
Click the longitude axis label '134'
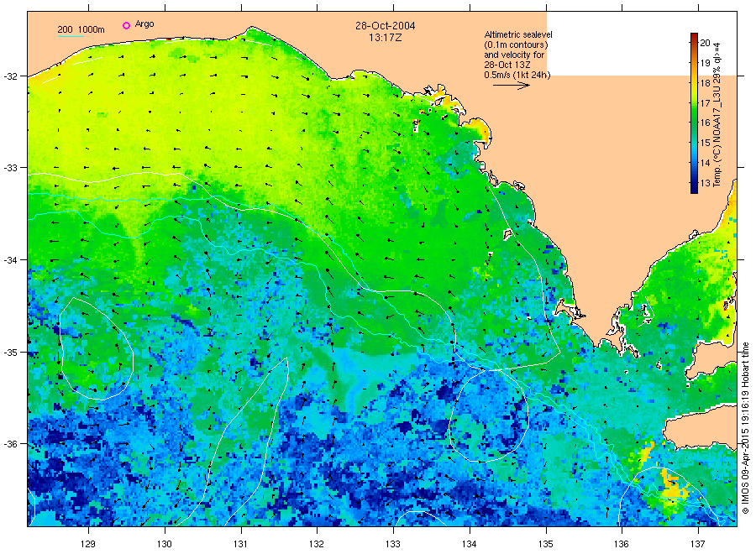469,544
